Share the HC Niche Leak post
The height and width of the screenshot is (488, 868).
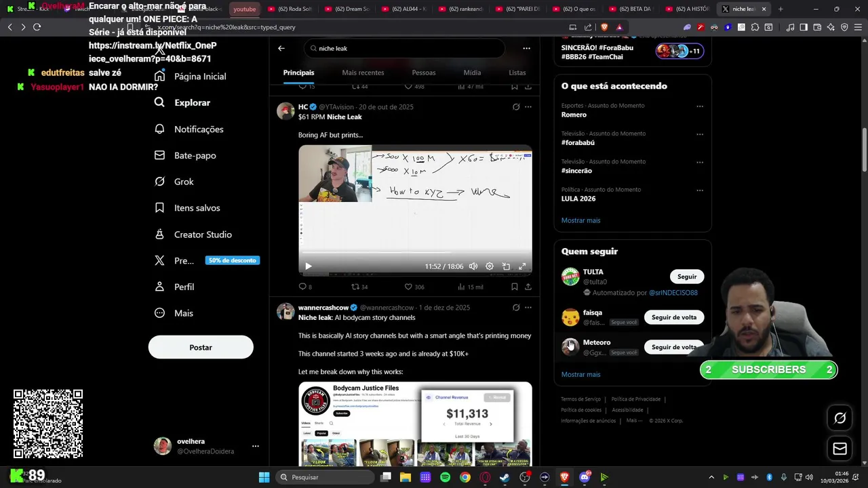point(528,287)
